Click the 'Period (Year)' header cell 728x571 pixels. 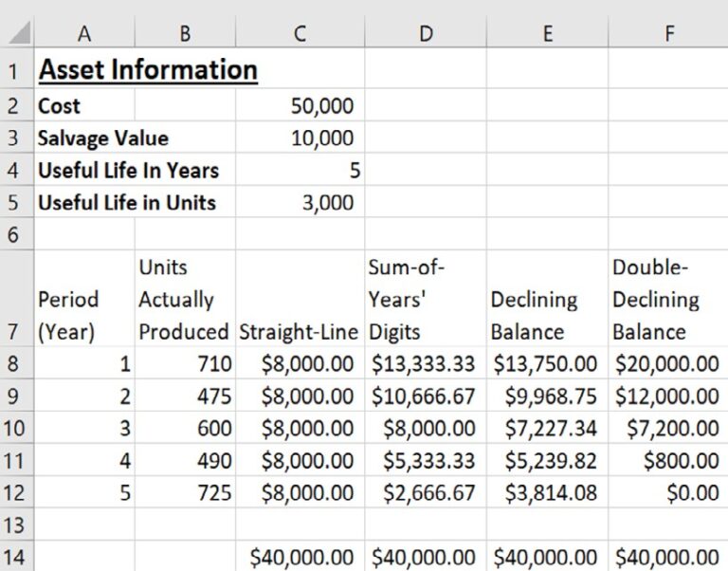pos(84,298)
